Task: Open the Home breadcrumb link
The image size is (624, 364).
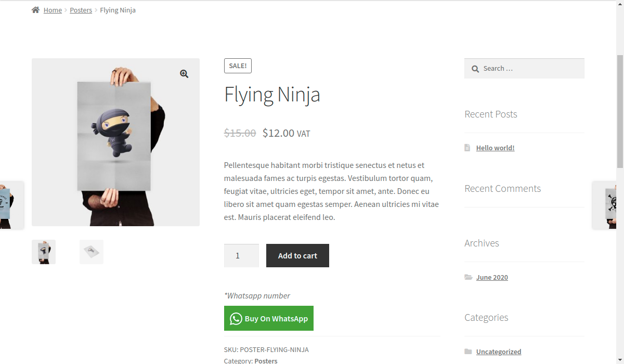Action: point(53,10)
